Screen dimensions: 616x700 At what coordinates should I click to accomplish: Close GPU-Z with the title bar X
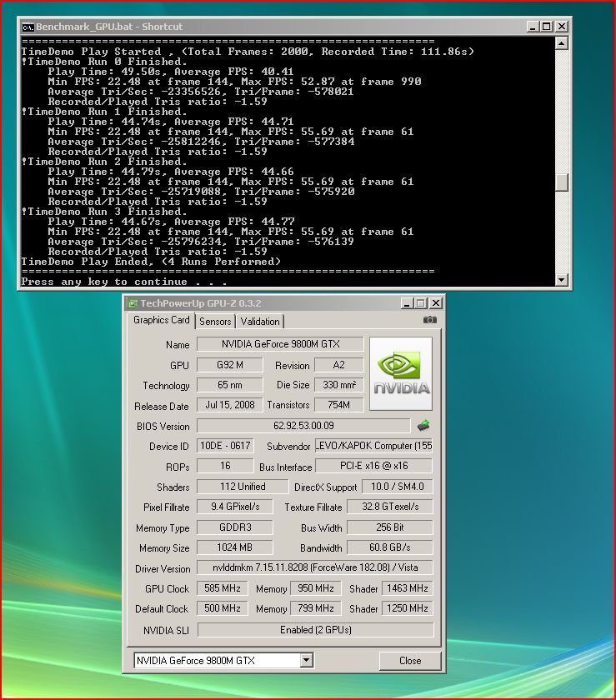436,303
